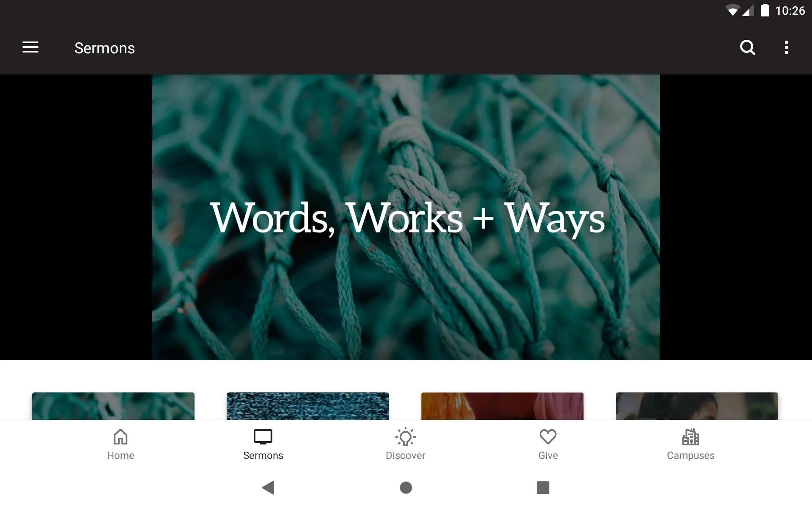
Task: Tap the second sermon thumbnail
Action: 307,406
